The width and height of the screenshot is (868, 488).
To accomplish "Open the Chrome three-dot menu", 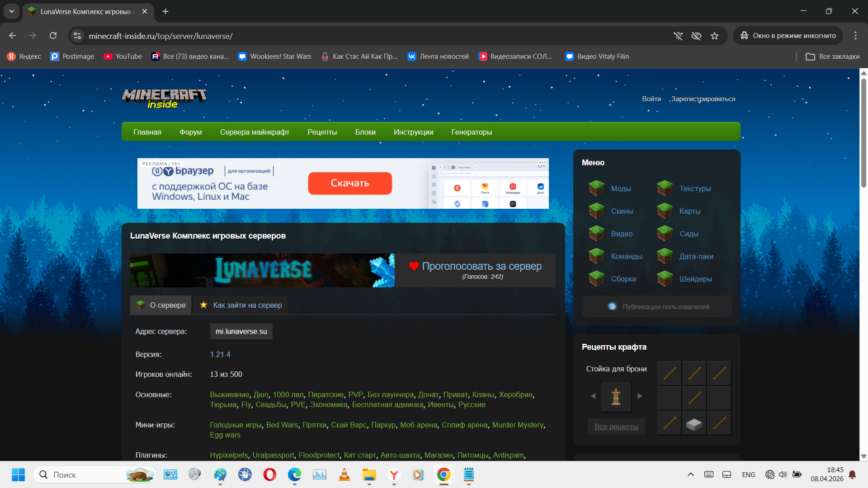I will click(x=855, y=36).
